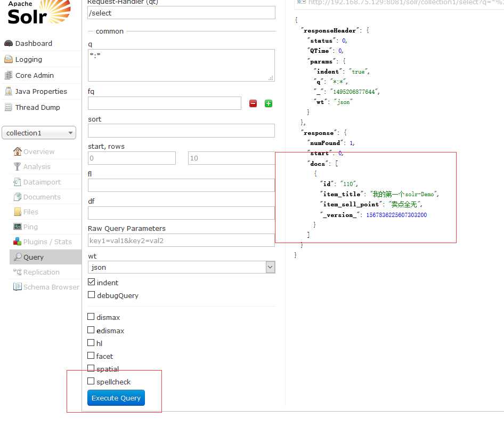Open the Files page

30,212
